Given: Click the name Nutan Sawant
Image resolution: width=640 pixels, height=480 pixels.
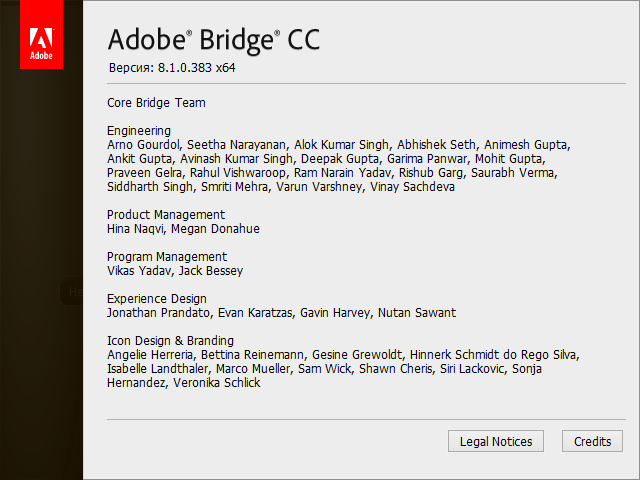Looking at the screenshot, I should click(417, 312).
